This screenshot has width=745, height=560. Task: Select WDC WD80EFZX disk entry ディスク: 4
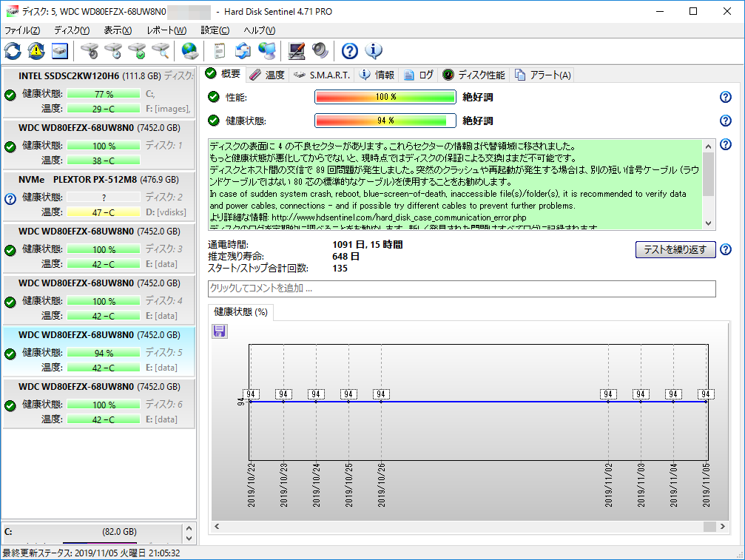point(99,300)
